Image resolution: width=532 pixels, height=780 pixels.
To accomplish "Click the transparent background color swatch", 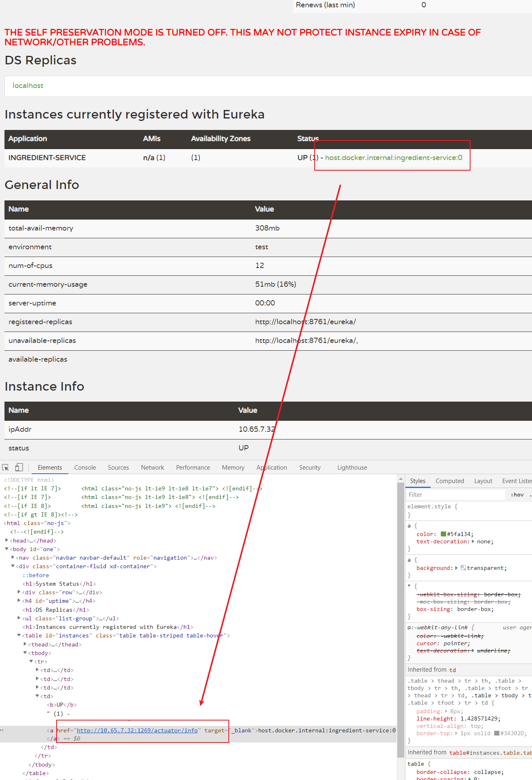I will (x=463, y=568).
